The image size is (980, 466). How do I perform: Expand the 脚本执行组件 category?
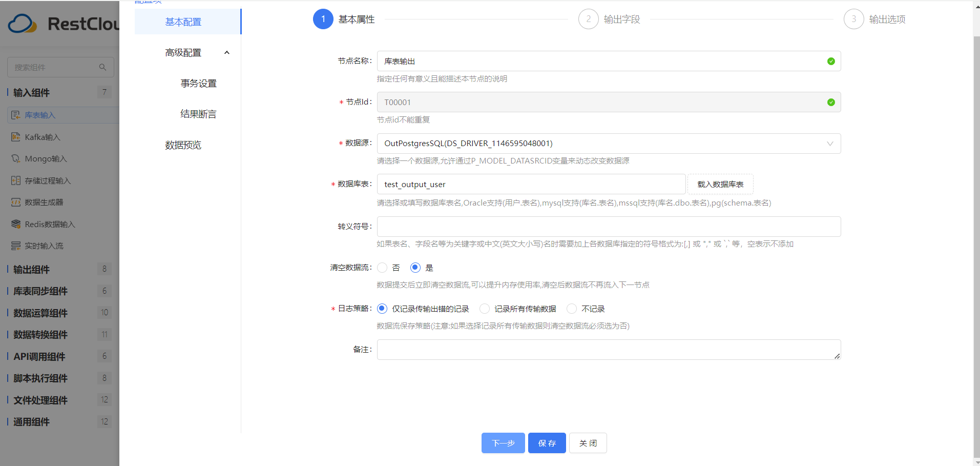click(59, 378)
